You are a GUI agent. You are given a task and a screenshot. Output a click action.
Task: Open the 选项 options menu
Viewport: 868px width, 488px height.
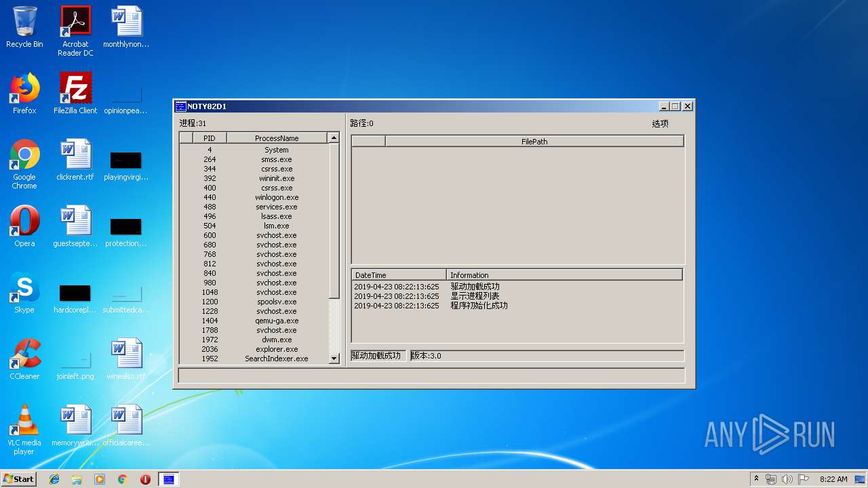pyautogui.click(x=660, y=123)
